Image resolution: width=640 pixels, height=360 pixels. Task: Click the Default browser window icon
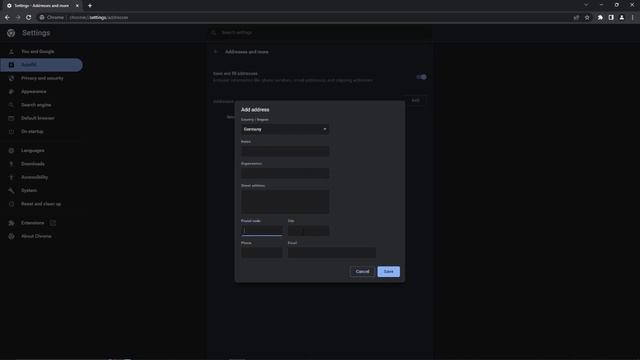pyautogui.click(x=11, y=118)
